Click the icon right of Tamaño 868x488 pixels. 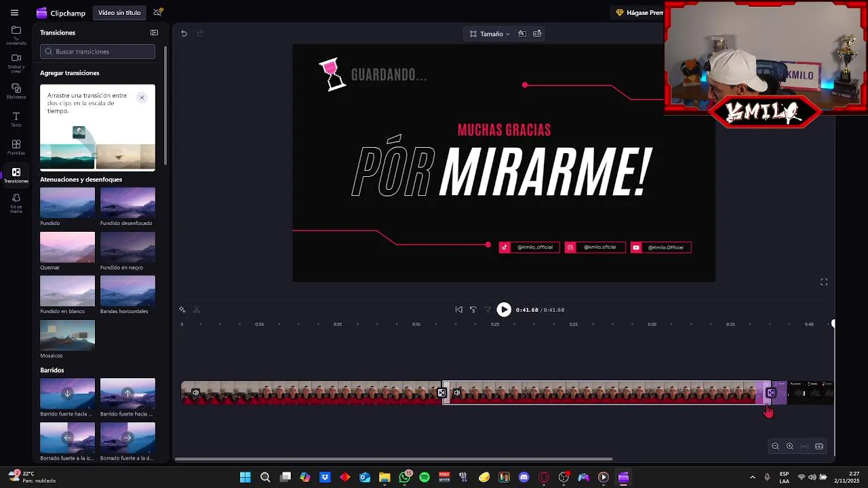coord(522,33)
